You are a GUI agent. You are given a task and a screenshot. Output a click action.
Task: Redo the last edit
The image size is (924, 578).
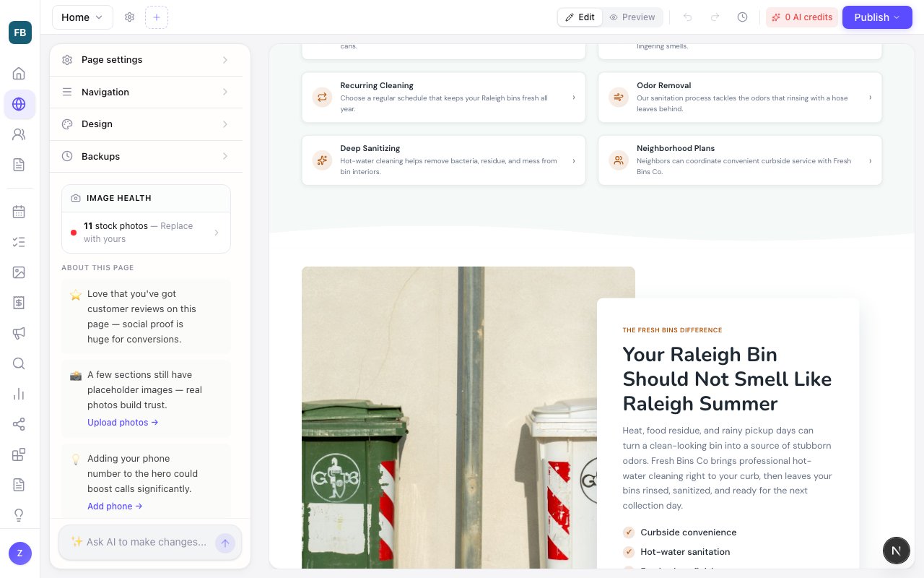715,17
